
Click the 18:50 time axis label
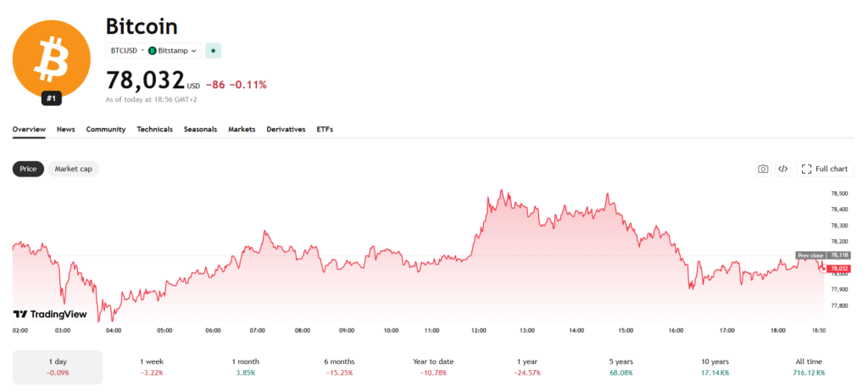819,330
